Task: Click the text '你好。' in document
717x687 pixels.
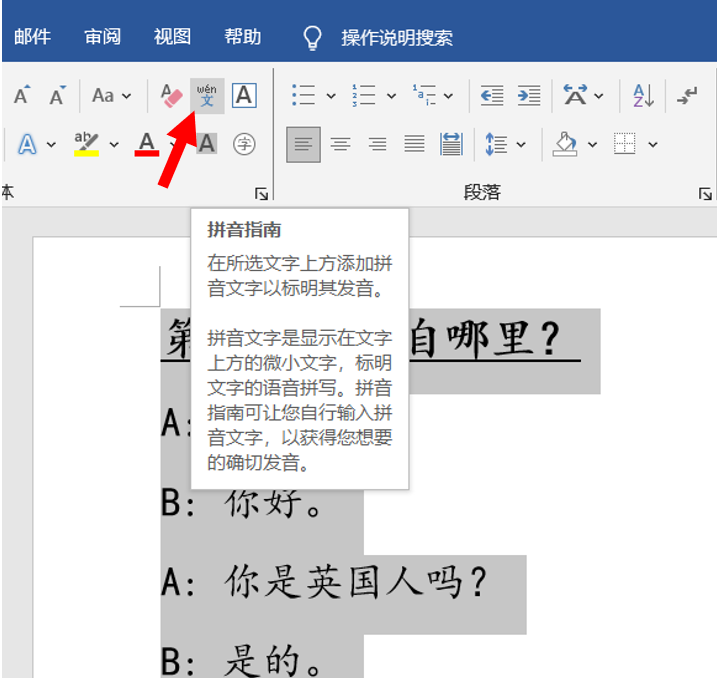Action: (273, 503)
